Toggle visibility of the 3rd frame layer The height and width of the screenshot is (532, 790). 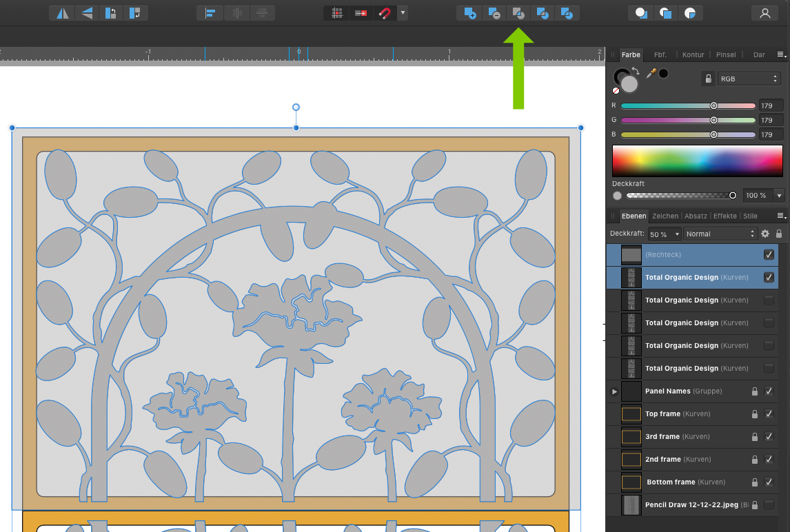click(x=769, y=436)
